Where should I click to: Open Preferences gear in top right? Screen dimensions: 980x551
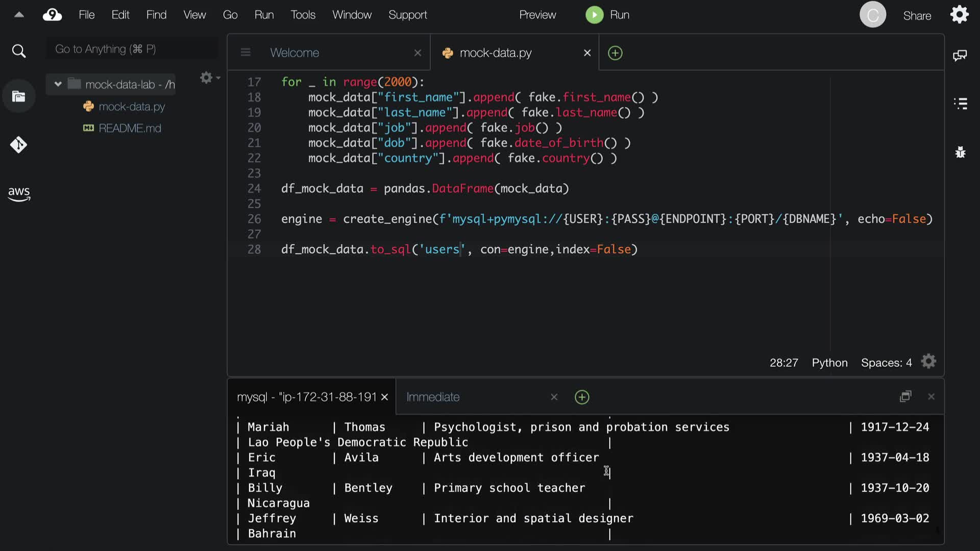click(960, 15)
